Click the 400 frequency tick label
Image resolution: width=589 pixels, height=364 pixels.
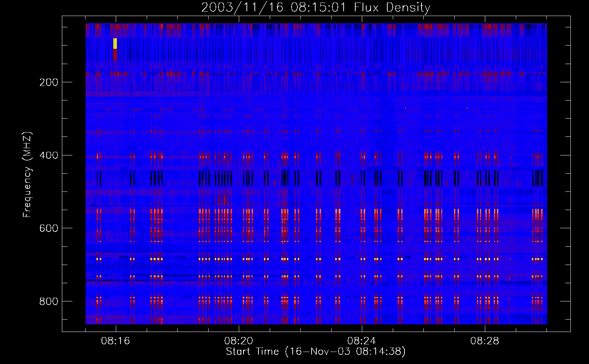[x=49, y=155]
